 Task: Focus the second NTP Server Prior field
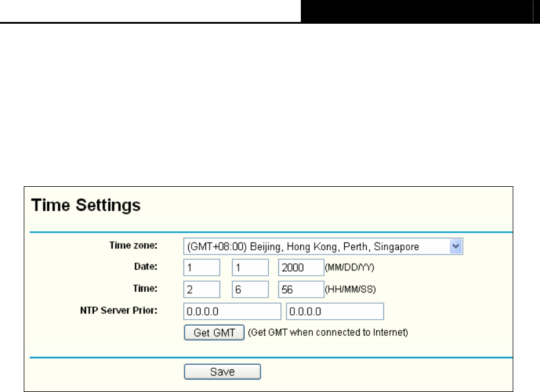(335, 311)
